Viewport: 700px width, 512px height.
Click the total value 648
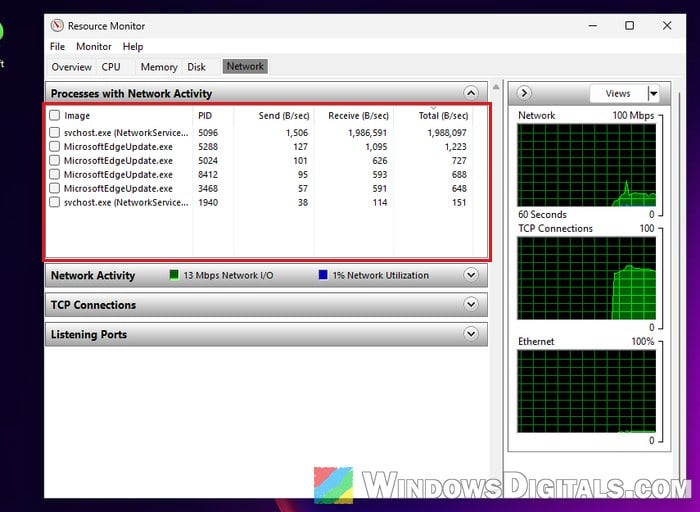[x=459, y=188]
